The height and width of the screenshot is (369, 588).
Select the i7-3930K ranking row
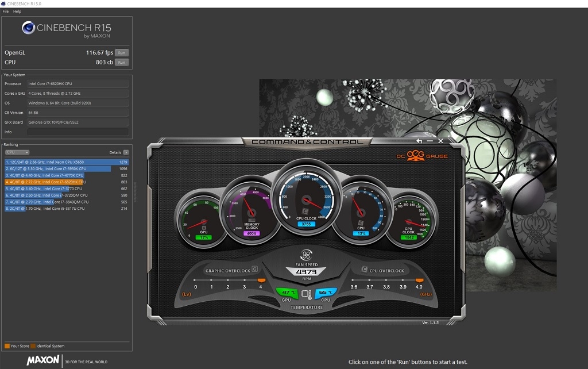(67, 168)
